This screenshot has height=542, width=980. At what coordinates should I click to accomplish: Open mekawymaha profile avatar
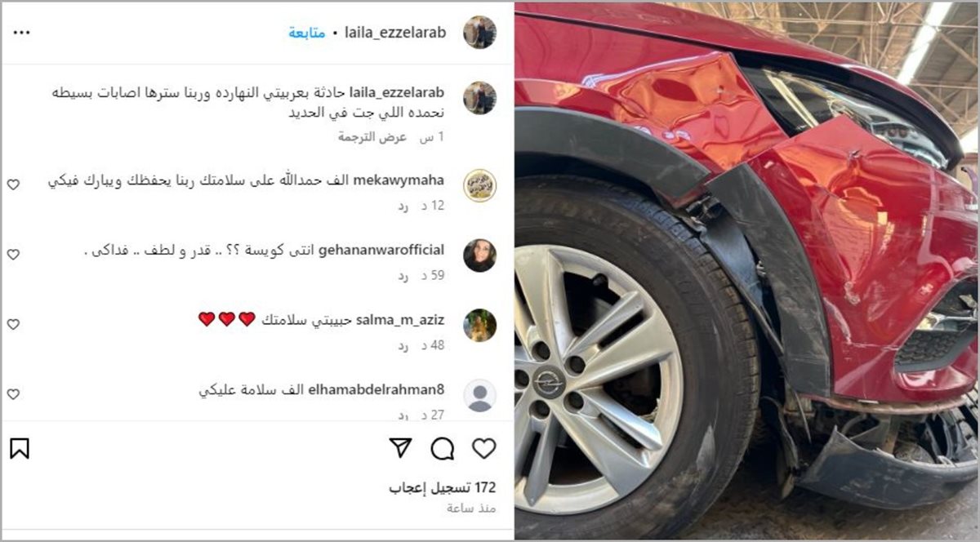pos(479,185)
